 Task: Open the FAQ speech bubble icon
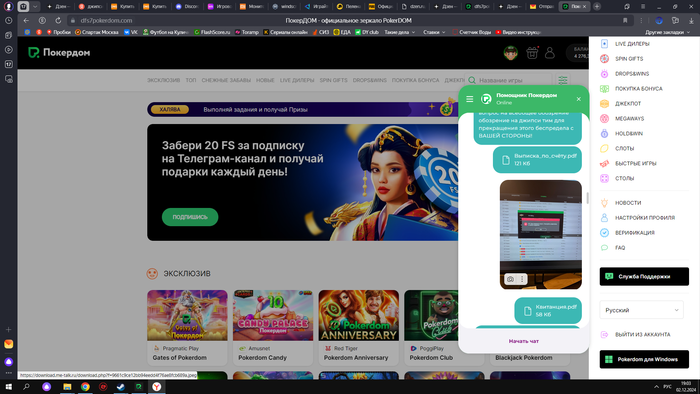tap(604, 247)
